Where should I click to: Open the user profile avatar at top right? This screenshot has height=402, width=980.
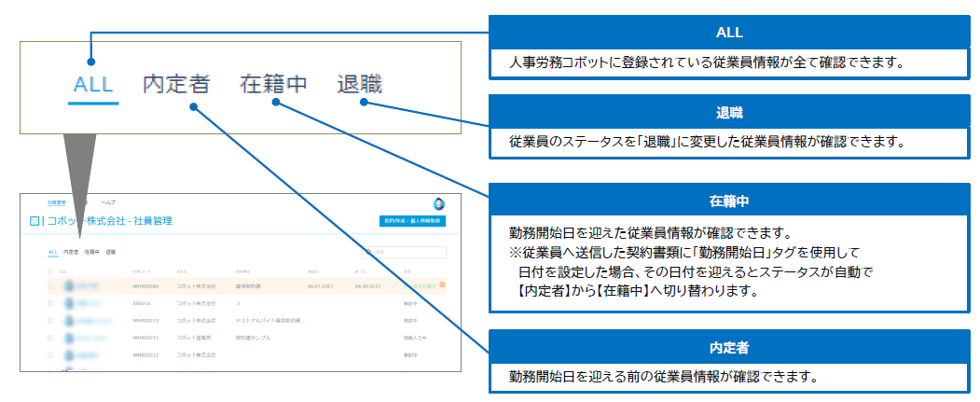click(x=439, y=204)
